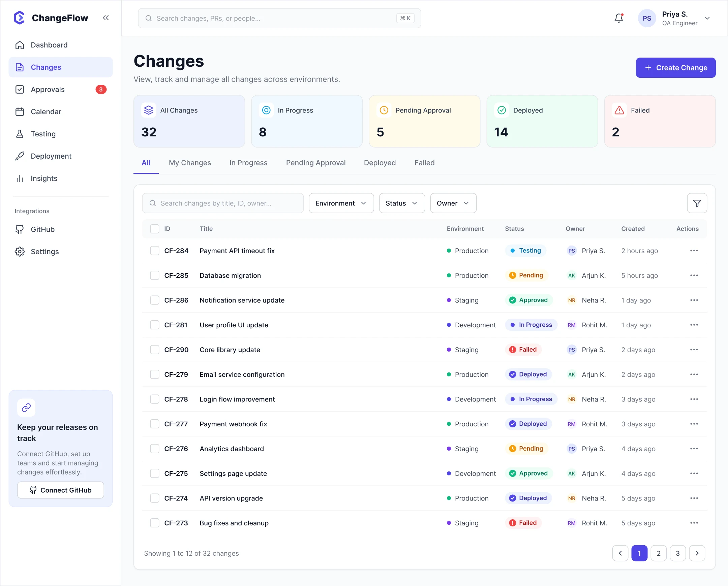Go to next page with the arrow
Image resolution: width=728 pixels, height=586 pixels.
click(697, 553)
